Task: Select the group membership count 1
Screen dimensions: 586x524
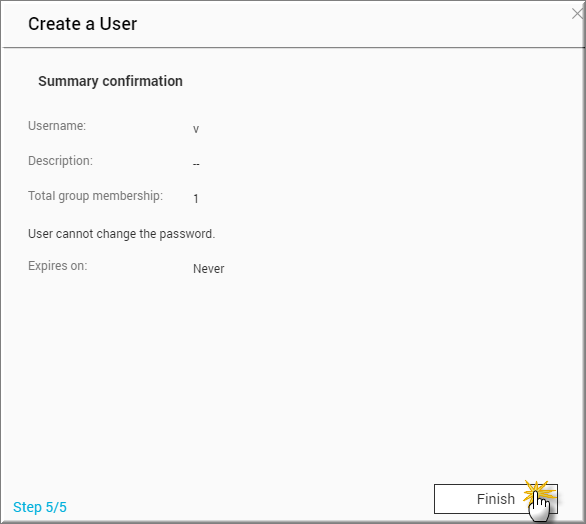Action: point(196,199)
